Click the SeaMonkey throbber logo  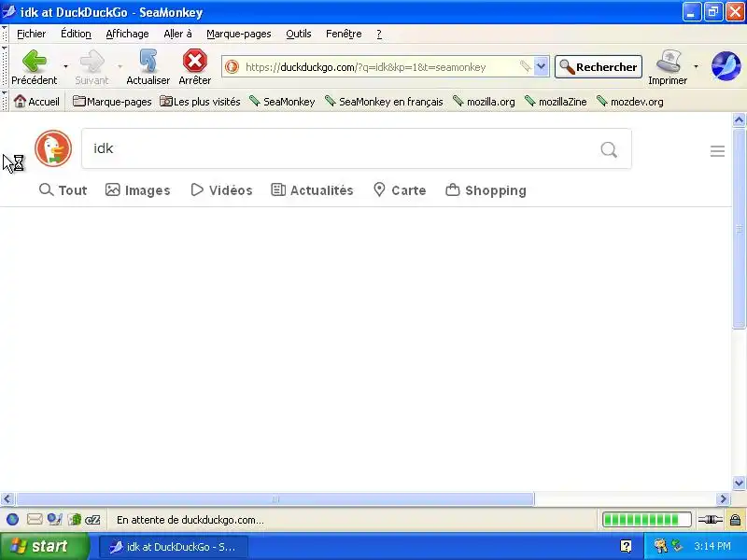tap(726, 66)
